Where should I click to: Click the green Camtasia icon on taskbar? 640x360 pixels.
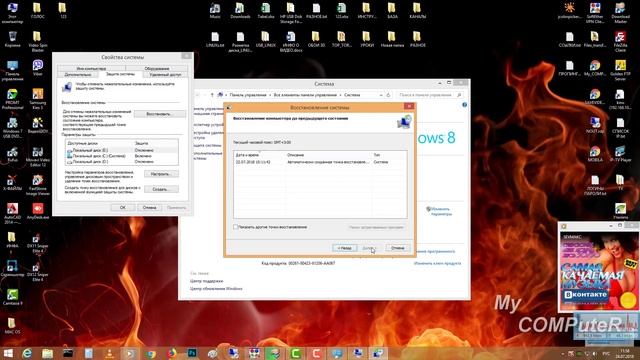(295, 353)
